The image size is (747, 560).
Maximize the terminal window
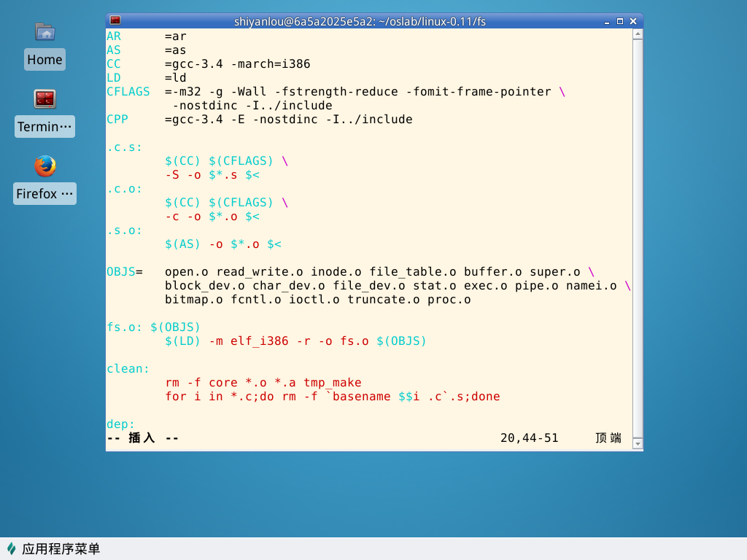[x=620, y=21]
